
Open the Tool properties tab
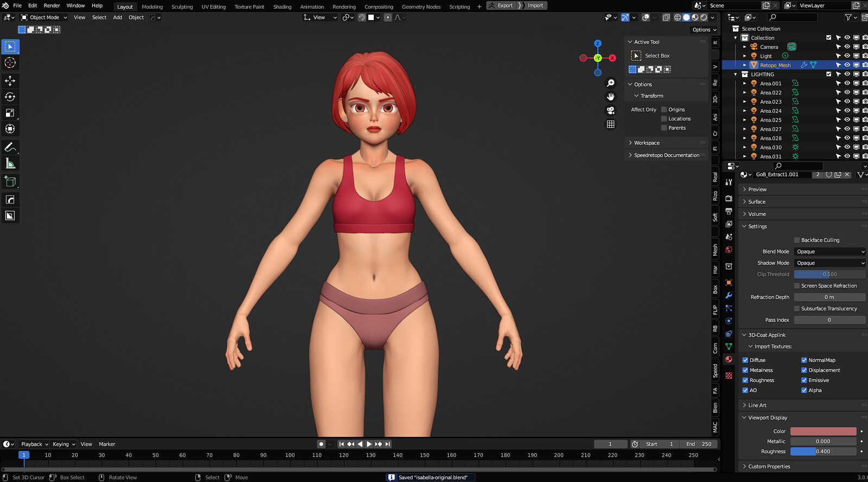(x=729, y=182)
